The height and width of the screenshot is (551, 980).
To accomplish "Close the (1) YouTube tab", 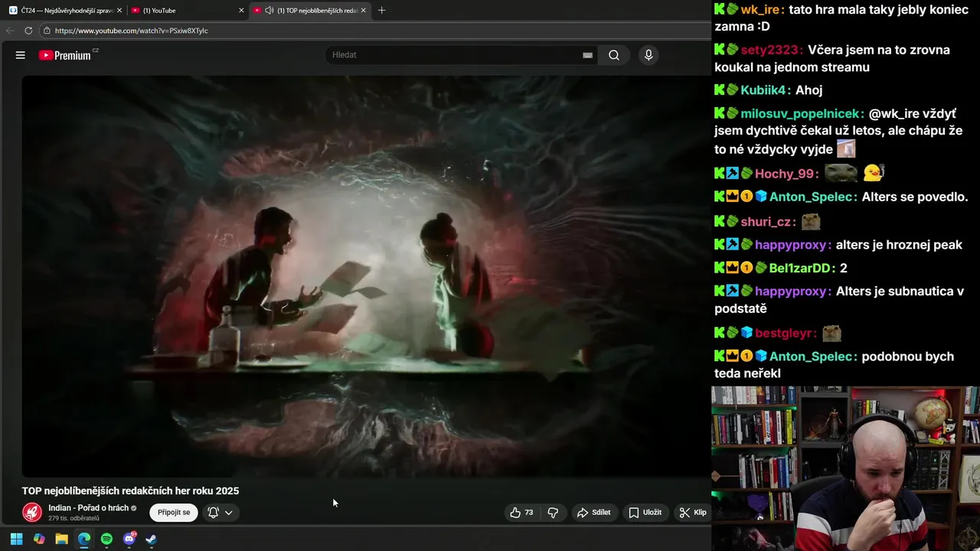I will 241,11.
